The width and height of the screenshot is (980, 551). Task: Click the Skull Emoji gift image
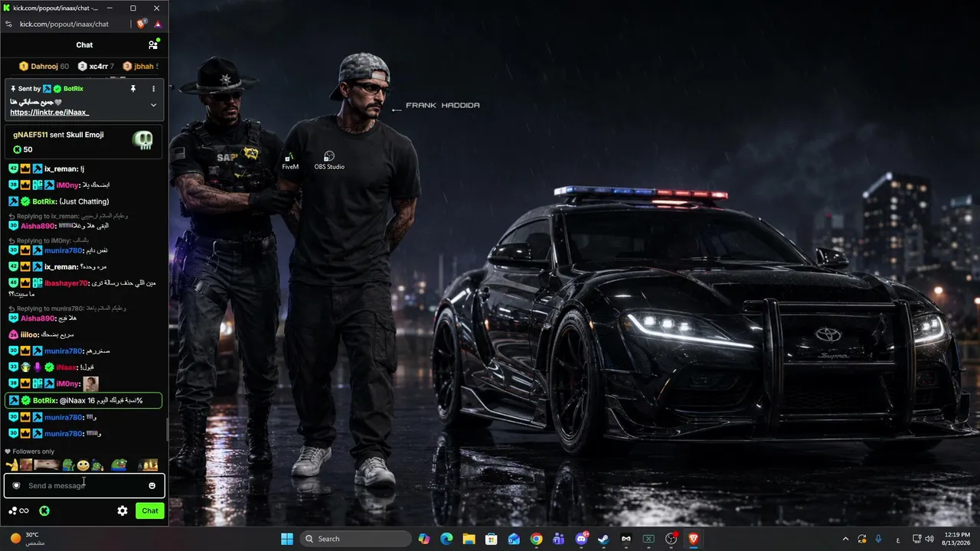142,140
